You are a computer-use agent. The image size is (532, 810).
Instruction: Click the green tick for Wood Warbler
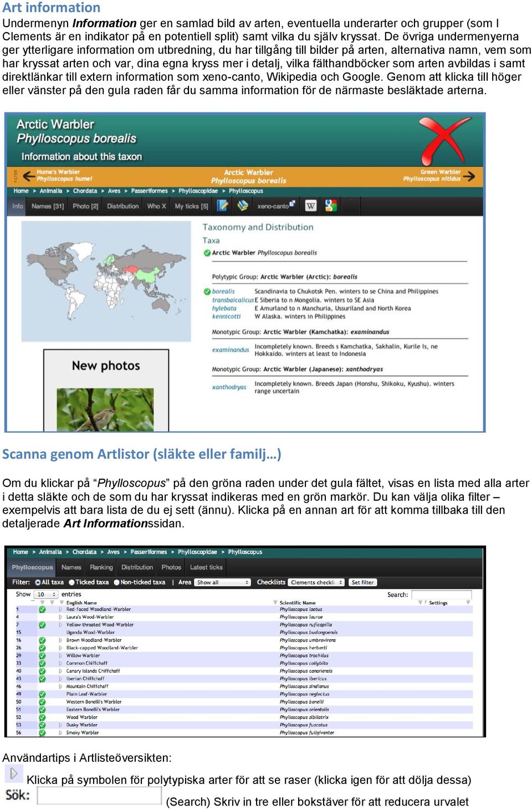point(42,717)
